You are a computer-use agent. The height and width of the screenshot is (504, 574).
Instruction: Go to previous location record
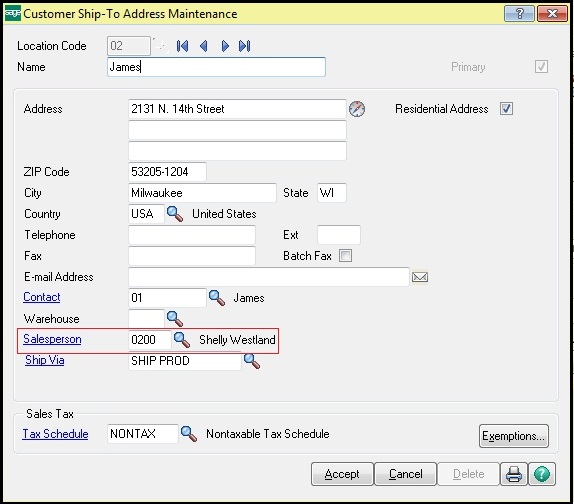204,46
